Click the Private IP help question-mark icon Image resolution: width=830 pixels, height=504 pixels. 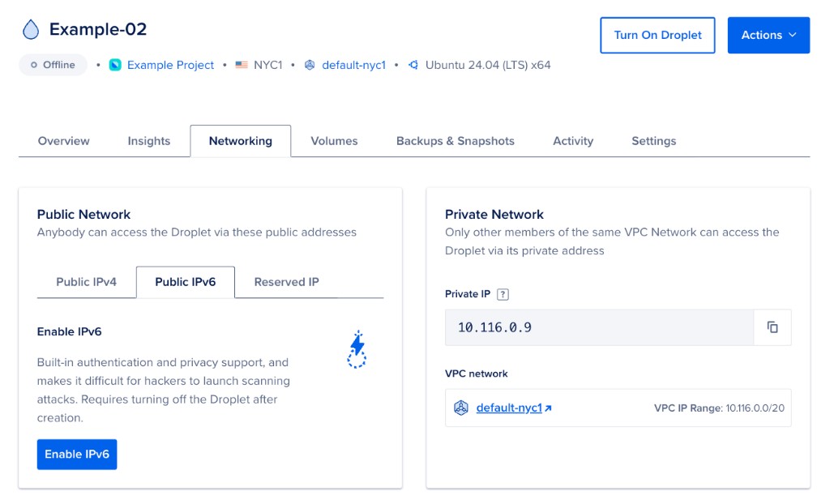pos(503,294)
